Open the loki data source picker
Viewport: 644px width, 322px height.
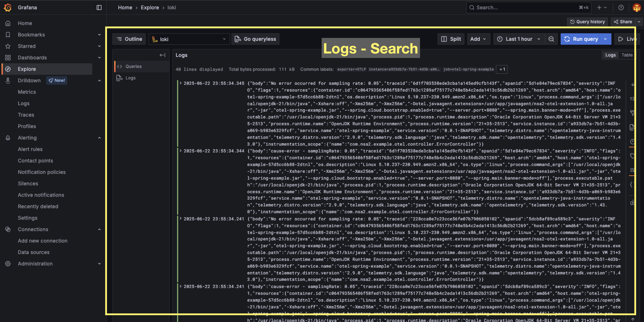189,39
